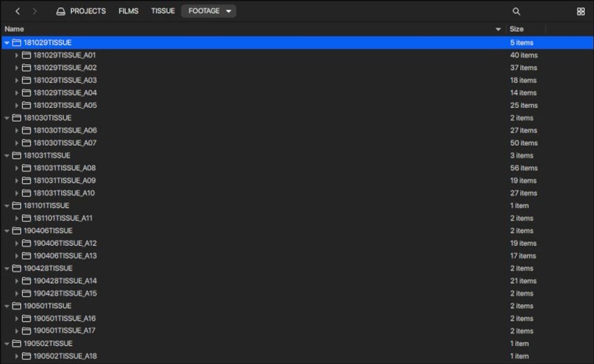The height and width of the screenshot is (364, 594).
Task: Go forward with the right arrow
Action: click(35, 12)
